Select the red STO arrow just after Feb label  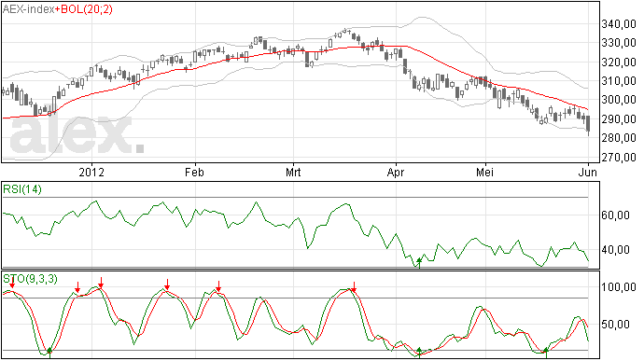(219, 286)
